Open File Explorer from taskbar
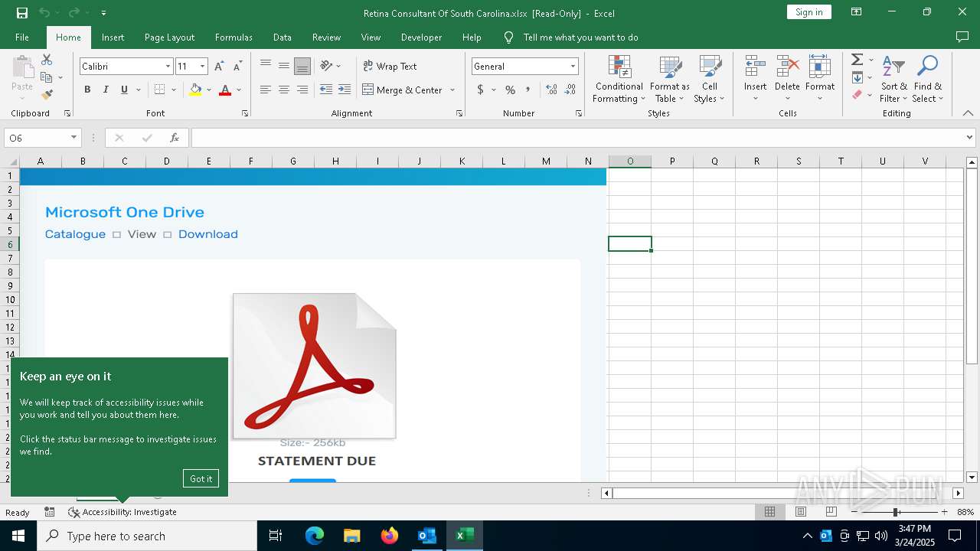Screen dimensions: 980x551 click(x=352, y=536)
